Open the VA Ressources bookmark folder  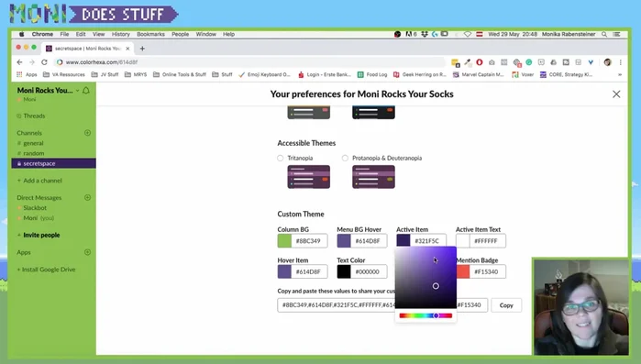(x=64, y=74)
